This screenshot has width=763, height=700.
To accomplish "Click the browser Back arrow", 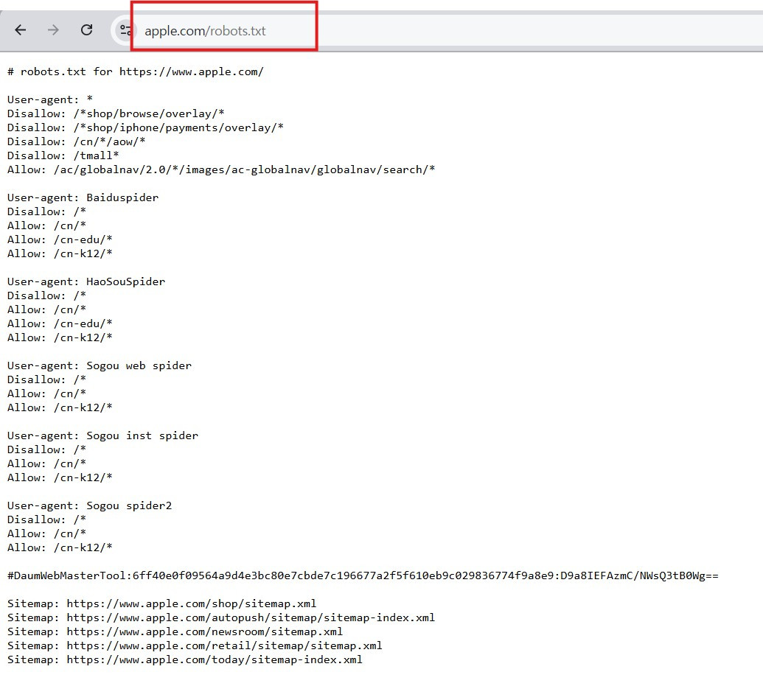I will (21, 30).
